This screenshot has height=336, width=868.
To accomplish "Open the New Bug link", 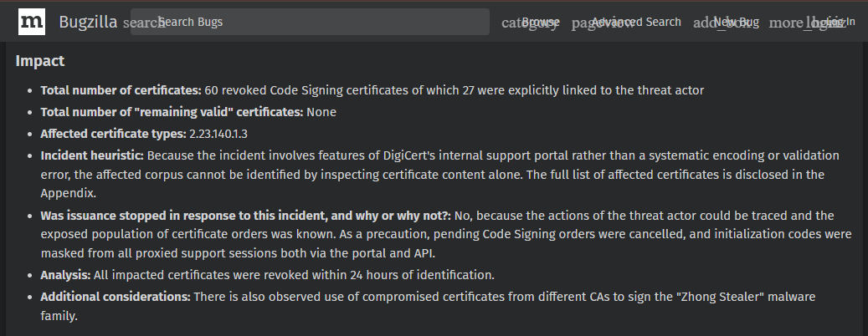I will [737, 22].
